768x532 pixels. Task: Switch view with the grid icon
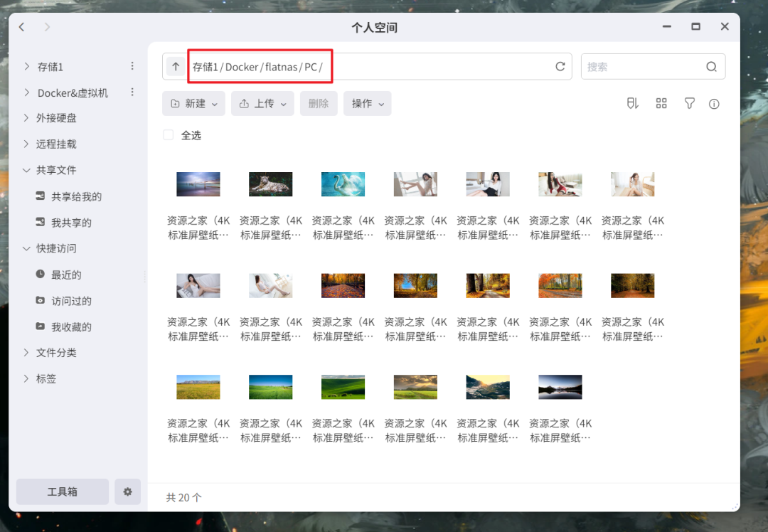(x=661, y=103)
